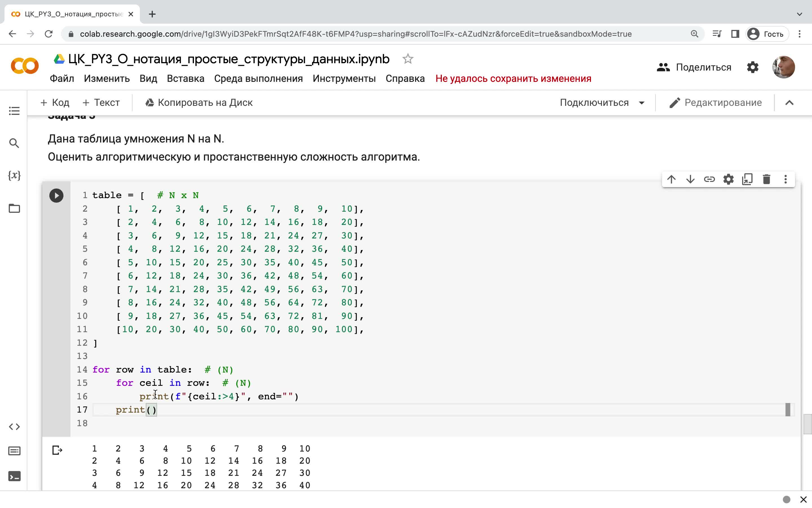The image size is (812, 508).
Task: Run the code cell
Action: 56,196
